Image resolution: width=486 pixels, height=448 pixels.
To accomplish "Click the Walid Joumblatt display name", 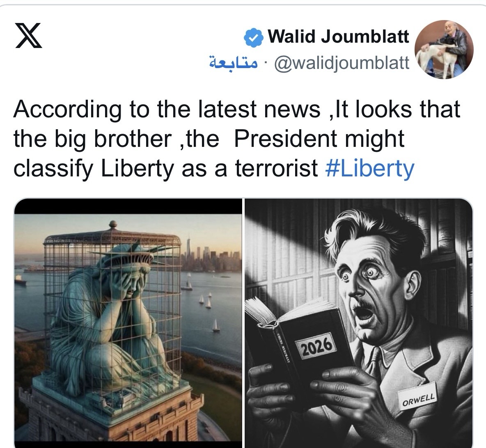I will point(339,37).
